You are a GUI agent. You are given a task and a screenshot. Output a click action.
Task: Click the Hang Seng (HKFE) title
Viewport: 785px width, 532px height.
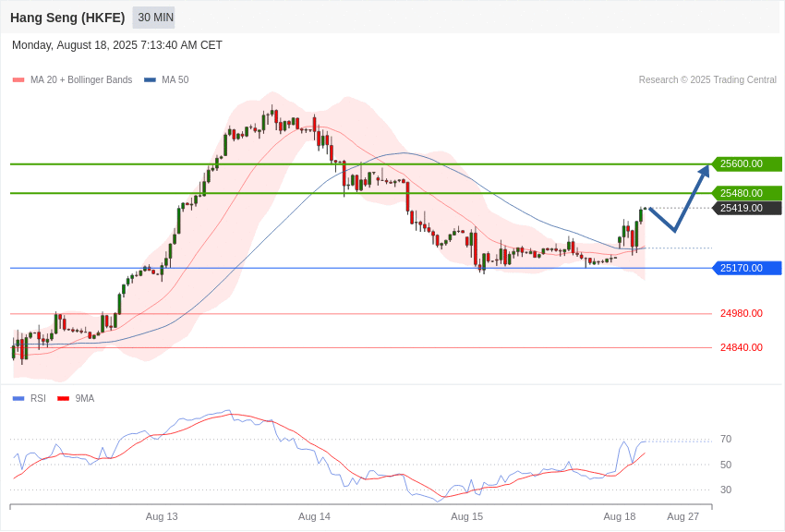click(67, 18)
